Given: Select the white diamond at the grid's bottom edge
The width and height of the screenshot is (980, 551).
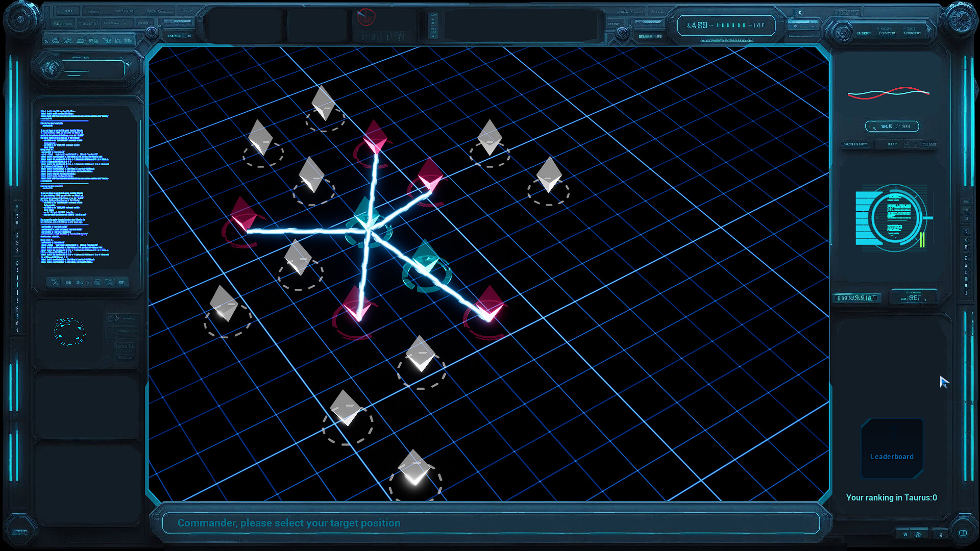Looking at the screenshot, I should tap(414, 467).
